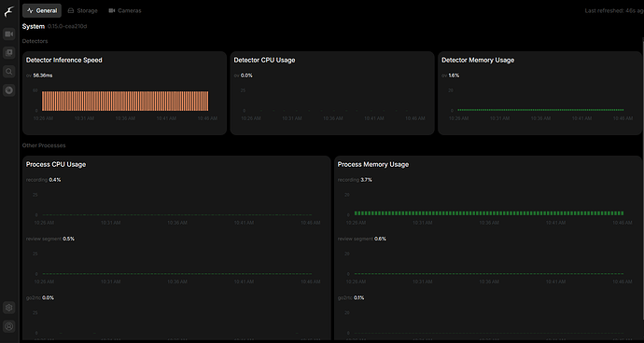Switch to the Storage tab
The height and width of the screenshot is (343, 644).
point(82,10)
